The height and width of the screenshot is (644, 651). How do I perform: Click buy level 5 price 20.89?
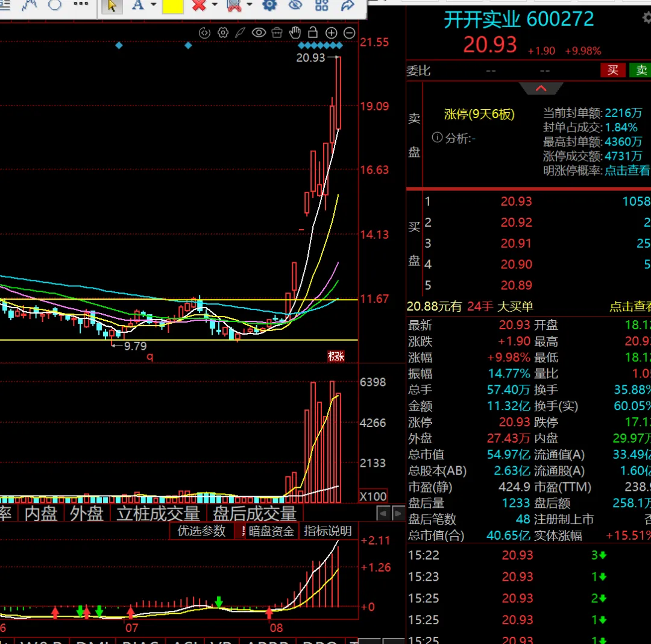pos(516,285)
